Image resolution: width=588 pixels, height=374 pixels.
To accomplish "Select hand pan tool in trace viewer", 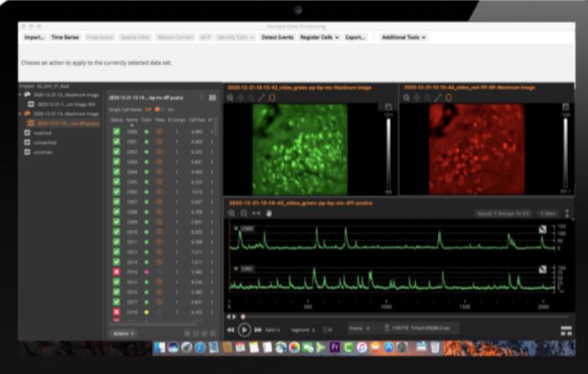I will click(x=270, y=213).
